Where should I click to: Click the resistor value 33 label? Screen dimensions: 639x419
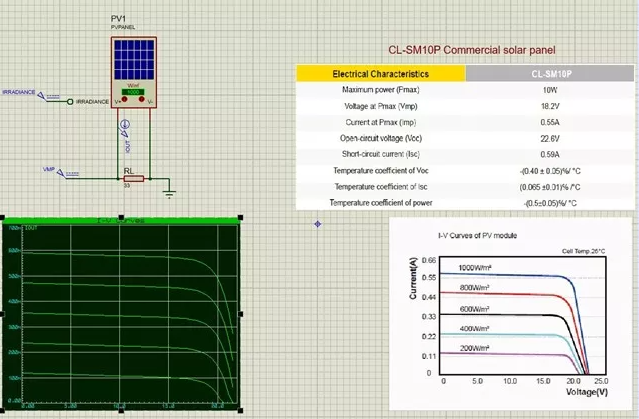(127, 185)
